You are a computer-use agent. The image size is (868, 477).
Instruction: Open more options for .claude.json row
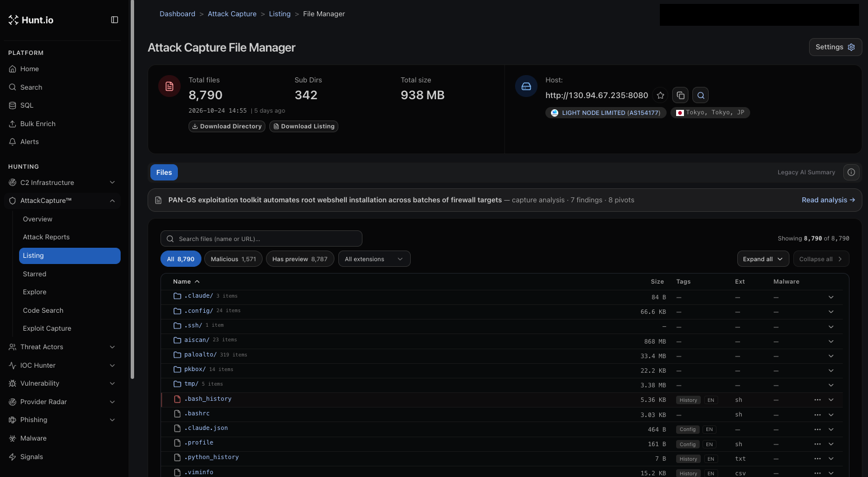coord(818,429)
